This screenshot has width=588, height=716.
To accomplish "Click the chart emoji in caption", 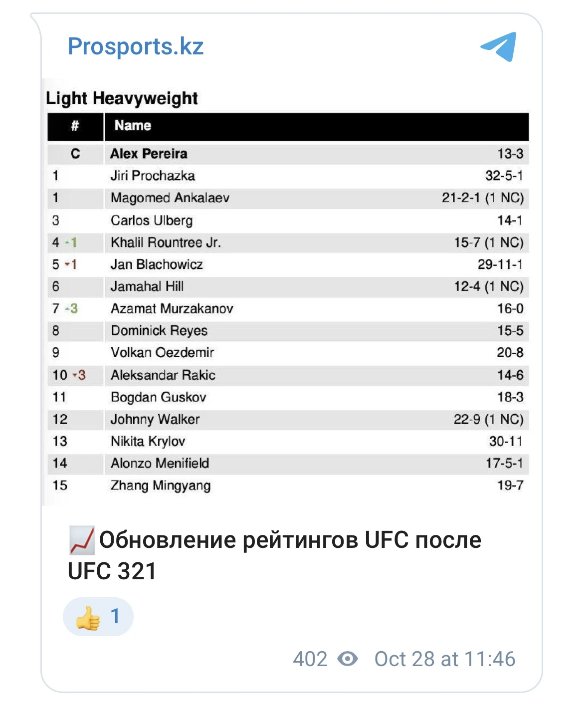I will pos(82,540).
